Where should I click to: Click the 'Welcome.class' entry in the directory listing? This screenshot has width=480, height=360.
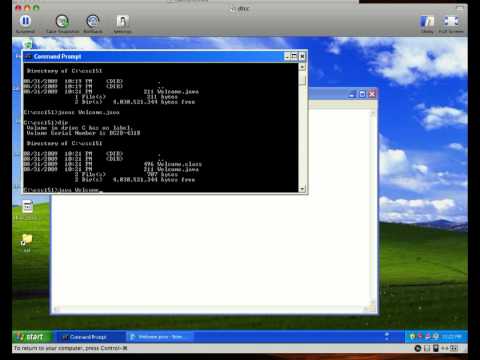tap(179, 164)
